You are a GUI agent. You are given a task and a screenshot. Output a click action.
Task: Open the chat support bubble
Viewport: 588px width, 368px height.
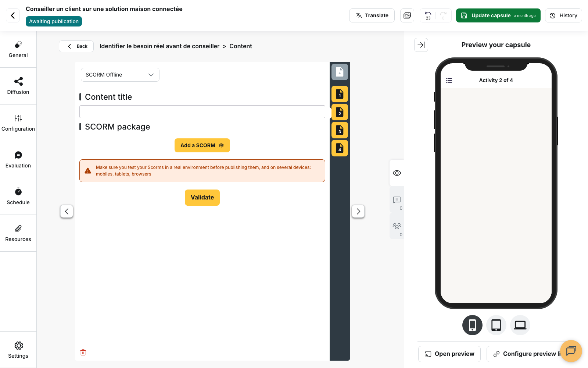[571, 351]
